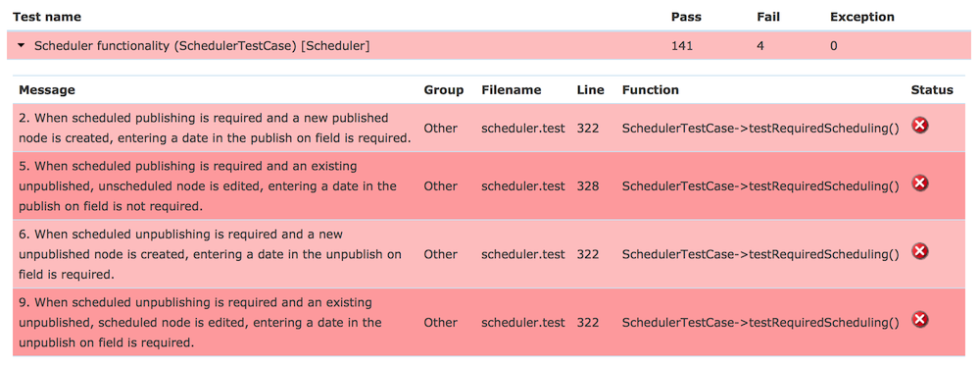The height and width of the screenshot is (367, 980).
Task: Select message 5 about unscheduled node edited
Action: click(208, 186)
